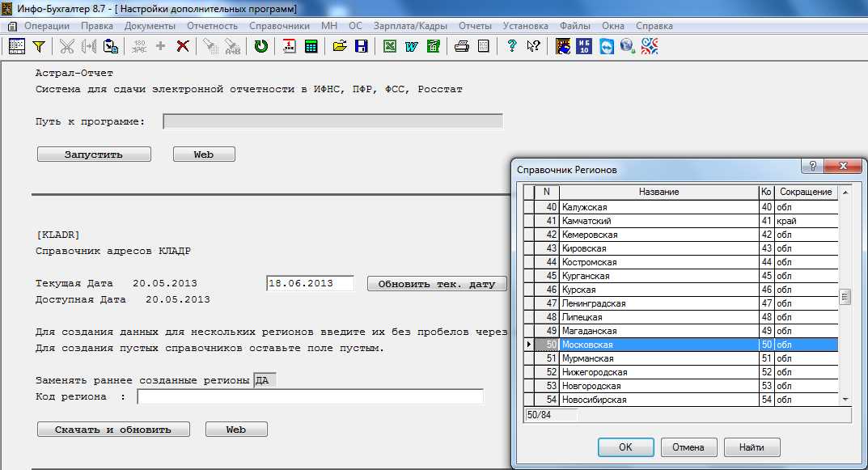This screenshot has width=868, height=470.
Task: Click the context help cursor icon
Action: point(534,46)
